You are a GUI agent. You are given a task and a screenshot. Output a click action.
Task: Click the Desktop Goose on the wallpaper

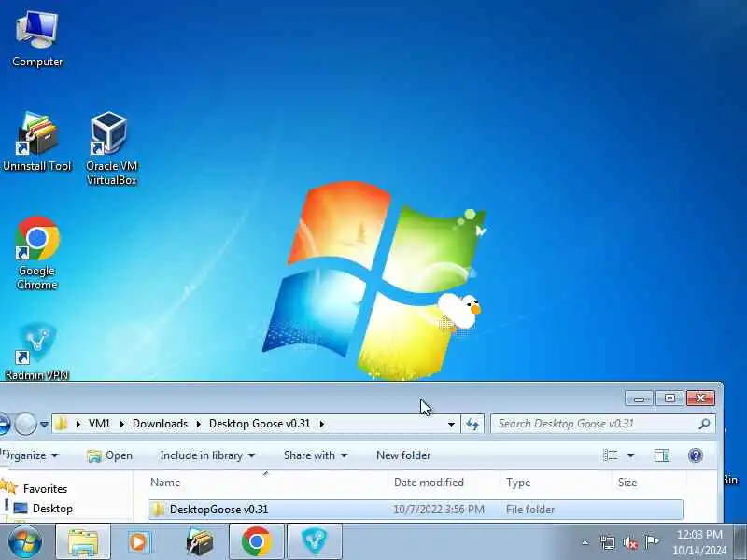(458, 311)
